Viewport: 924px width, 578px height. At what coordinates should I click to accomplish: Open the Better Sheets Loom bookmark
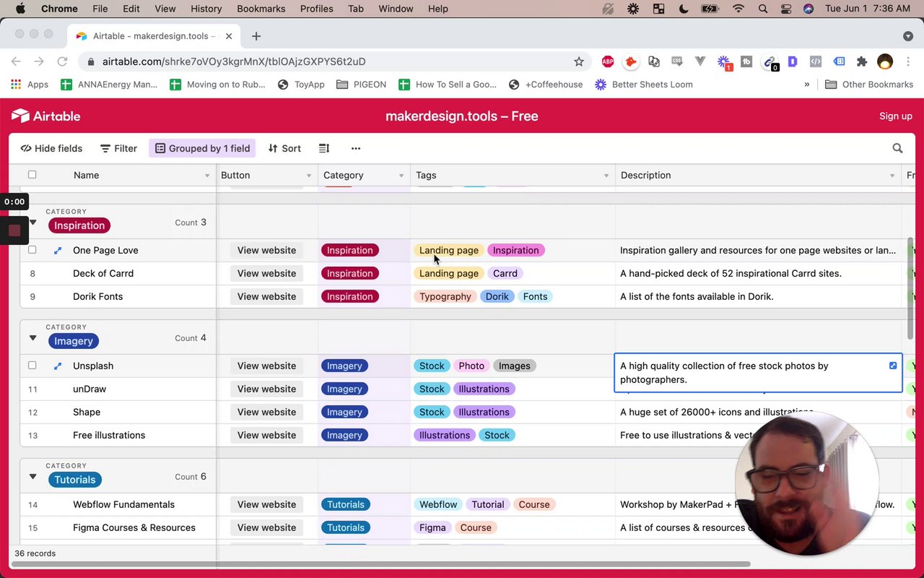coord(643,85)
